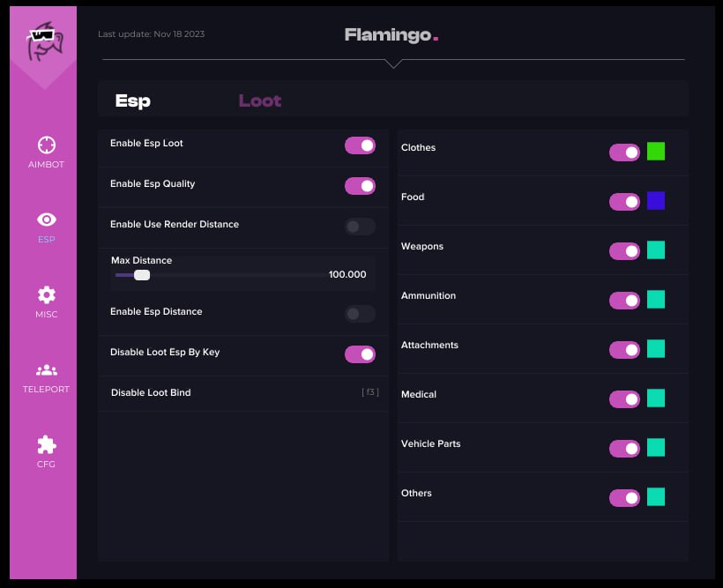Toggle the Food loot switch
This screenshot has height=588, width=723.
coord(624,202)
